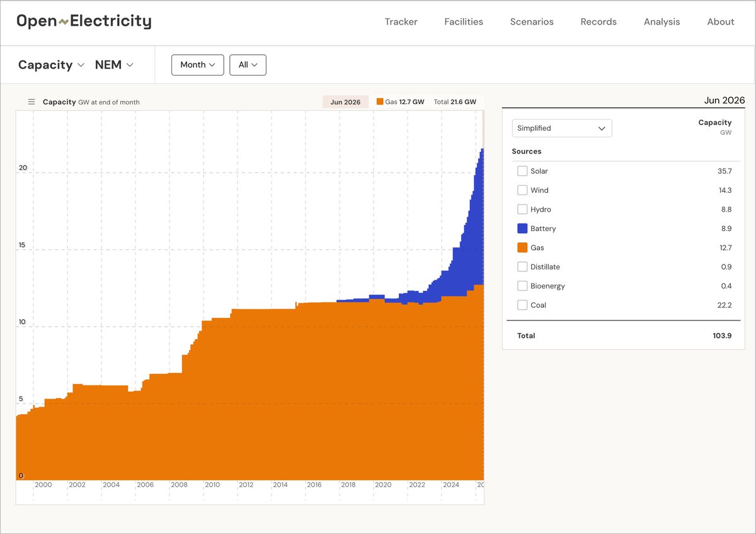Enable the Bioenergy source checkbox
The width and height of the screenshot is (756, 534).
522,286
